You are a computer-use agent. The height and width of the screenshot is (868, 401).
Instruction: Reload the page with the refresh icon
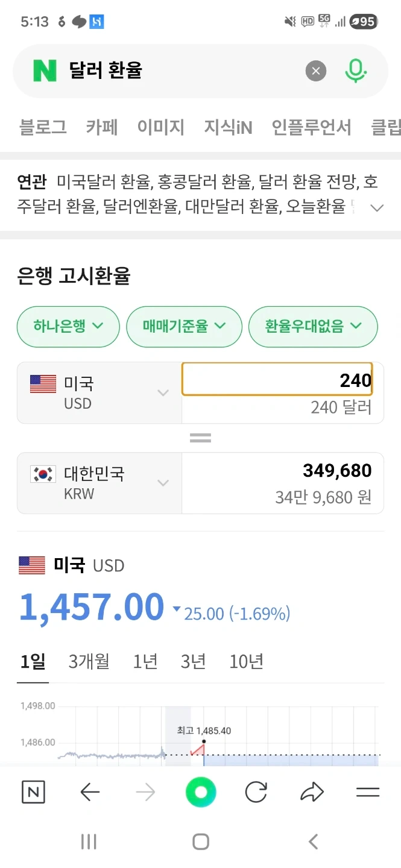[x=256, y=792]
